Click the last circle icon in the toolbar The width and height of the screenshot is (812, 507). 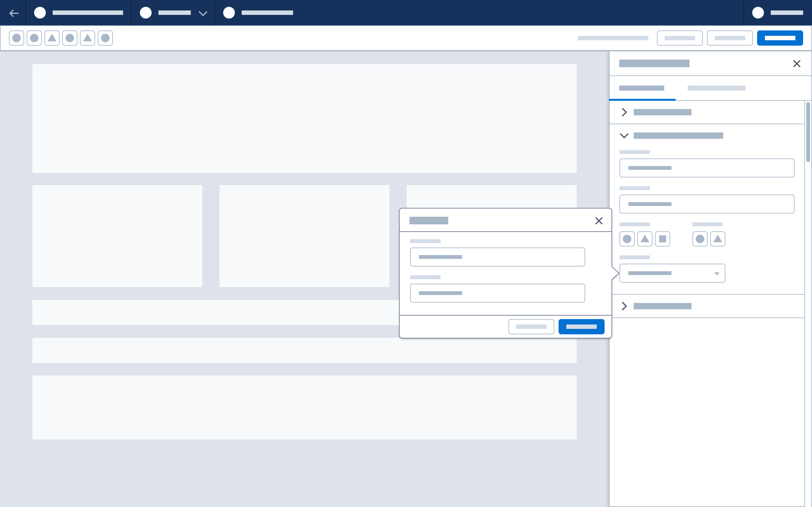click(105, 38)
